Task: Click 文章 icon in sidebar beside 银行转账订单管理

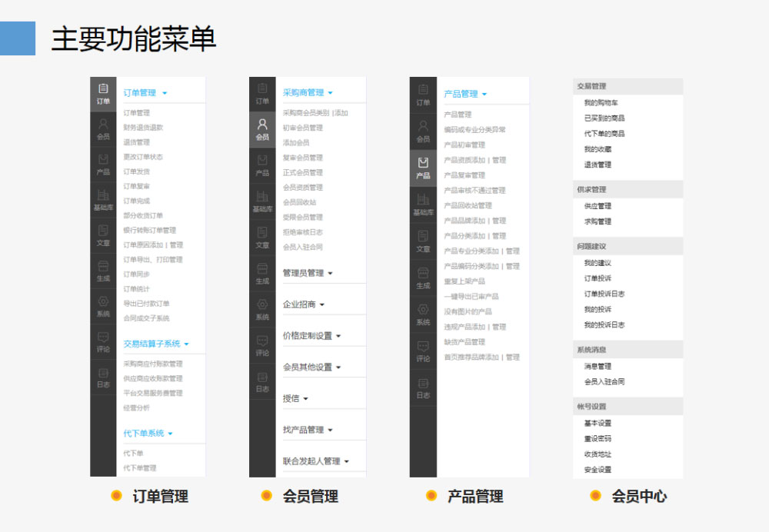Action: point(103,236)
